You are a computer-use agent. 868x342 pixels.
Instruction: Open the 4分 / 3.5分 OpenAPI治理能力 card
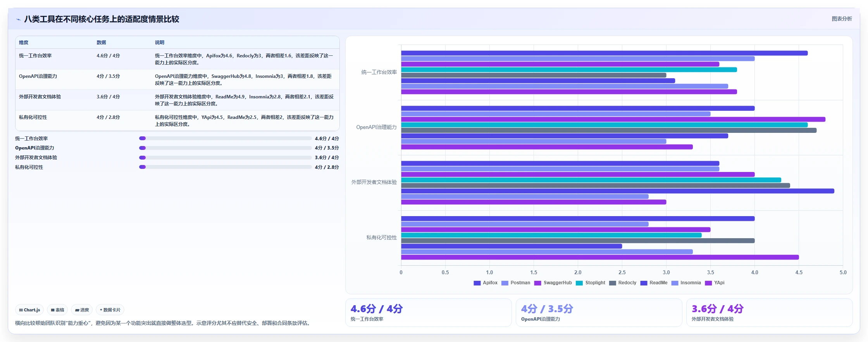coord(599,313)
